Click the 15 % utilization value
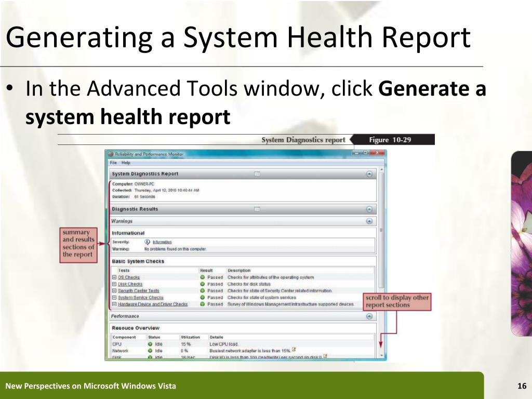Screen dimensions: 532x399 (185, 344)
